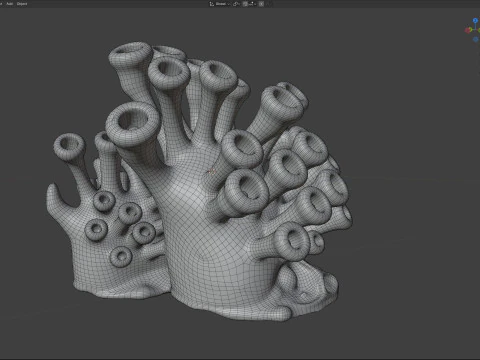Open the Object menu

pyautogui.click(x=22, y=4)
